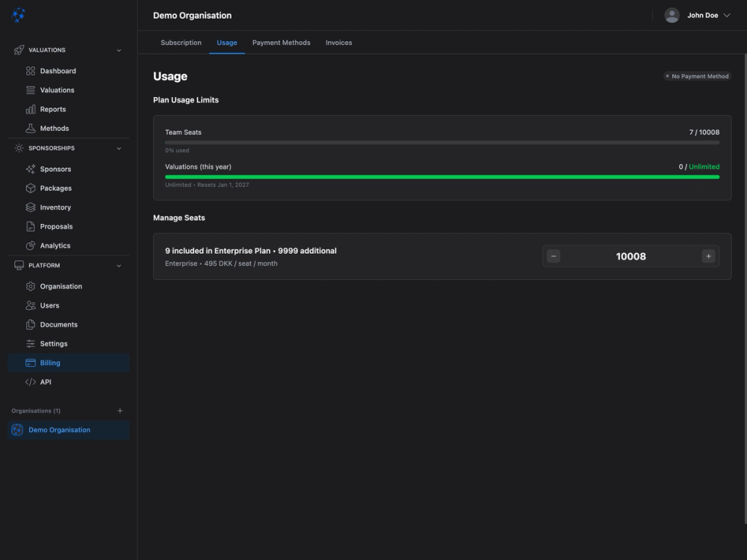Viewport: 747px width, 560px height.
Task: Click the seat quantity field showing 10008
Action: (630, 256)
